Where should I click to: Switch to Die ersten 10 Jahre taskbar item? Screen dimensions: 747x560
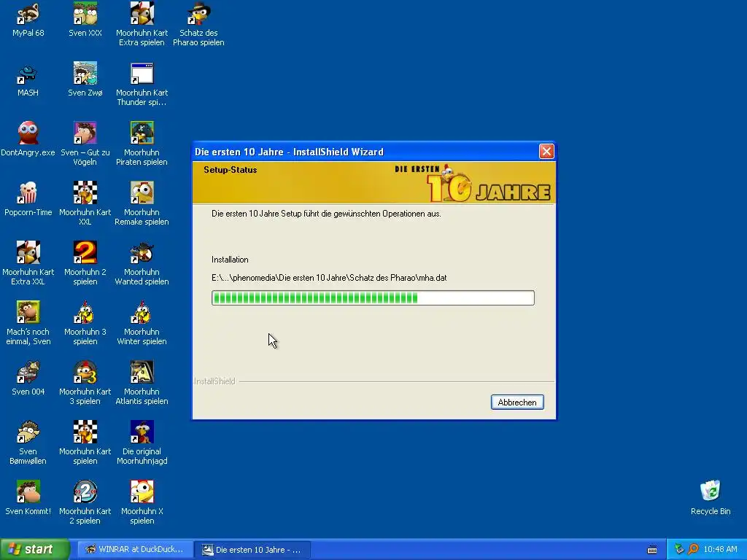pyautogui.click(x=252, y=550)
